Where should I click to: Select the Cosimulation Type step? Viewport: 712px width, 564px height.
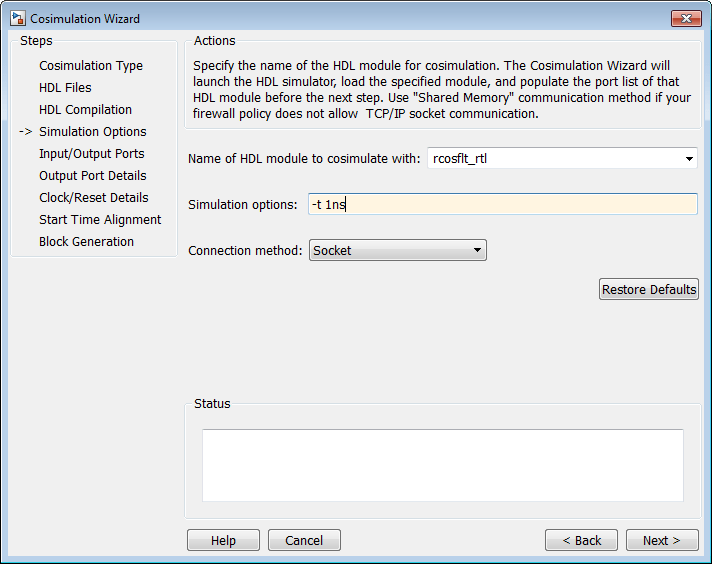[x=91, y=66]
